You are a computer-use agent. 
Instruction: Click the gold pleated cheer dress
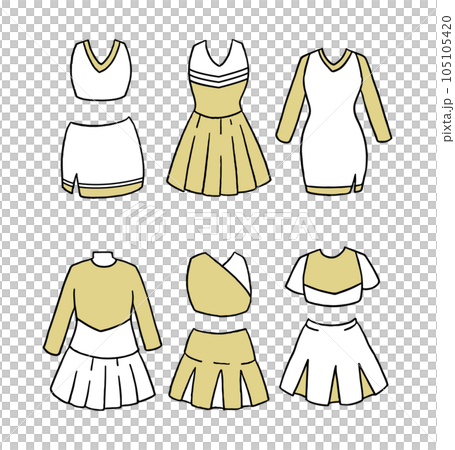219,118
